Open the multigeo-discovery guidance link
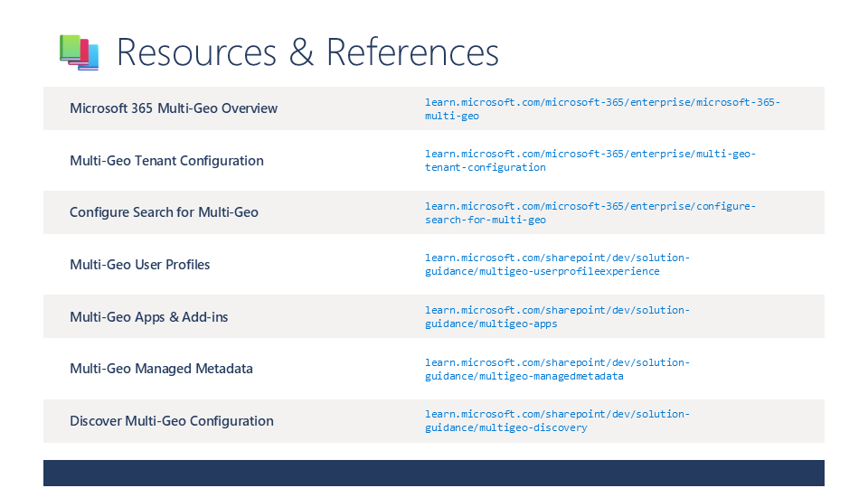Screen dimensions: 868x488 point(557,420)
